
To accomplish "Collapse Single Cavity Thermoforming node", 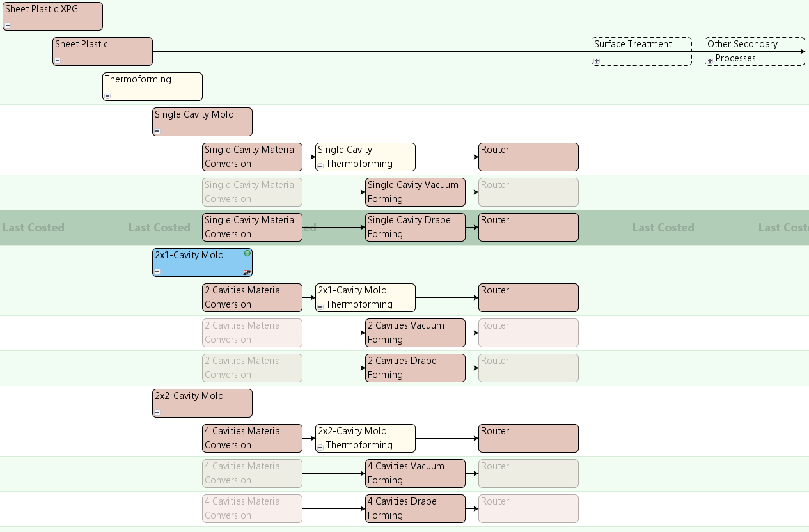I will pos(320,166).
